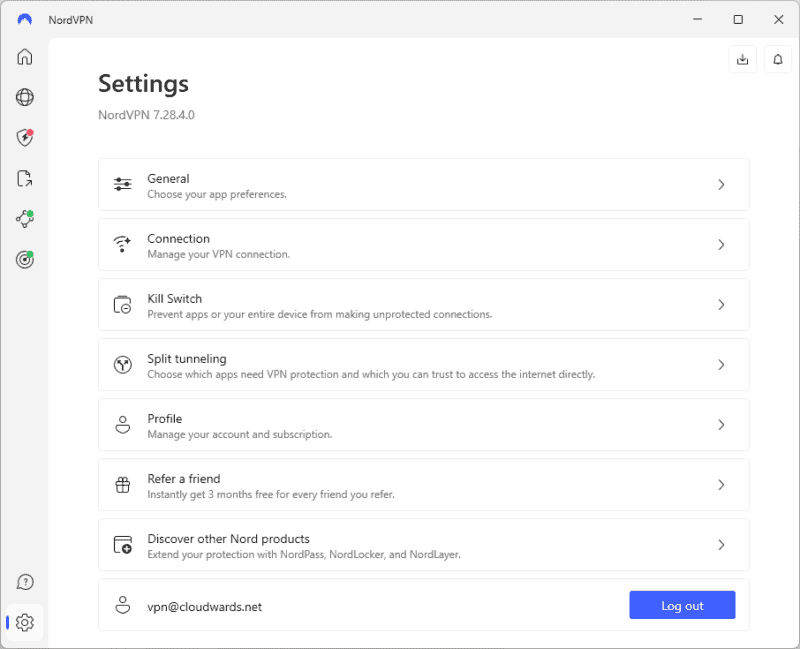Open the Refer a friend title
Viewport: 800px width, 649px height.
[x=184, y=479]
